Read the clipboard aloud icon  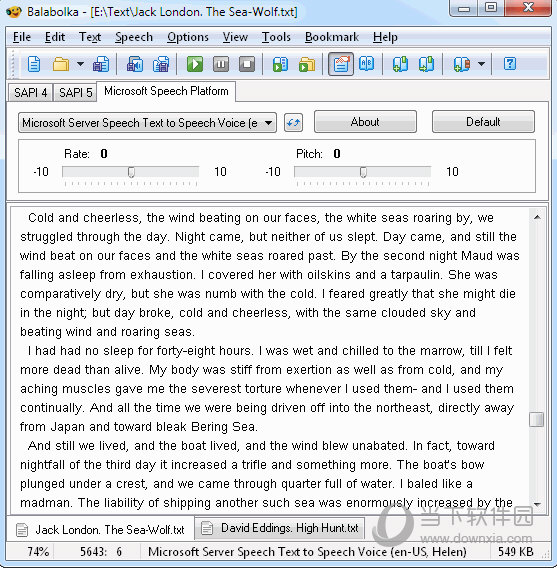[280, 64]
